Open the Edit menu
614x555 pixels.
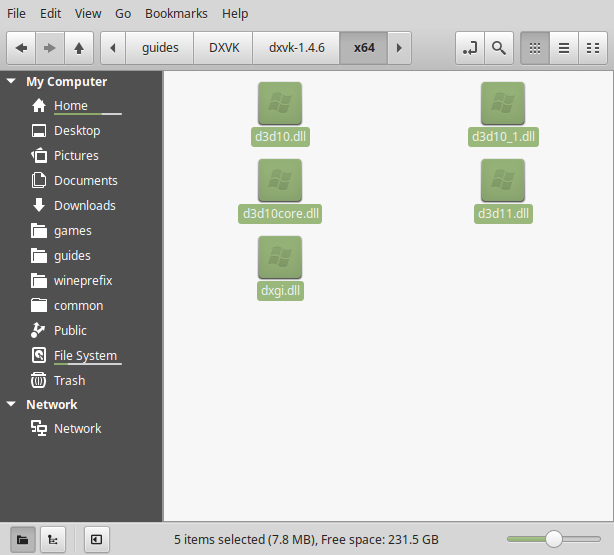(x=51, y=14)
